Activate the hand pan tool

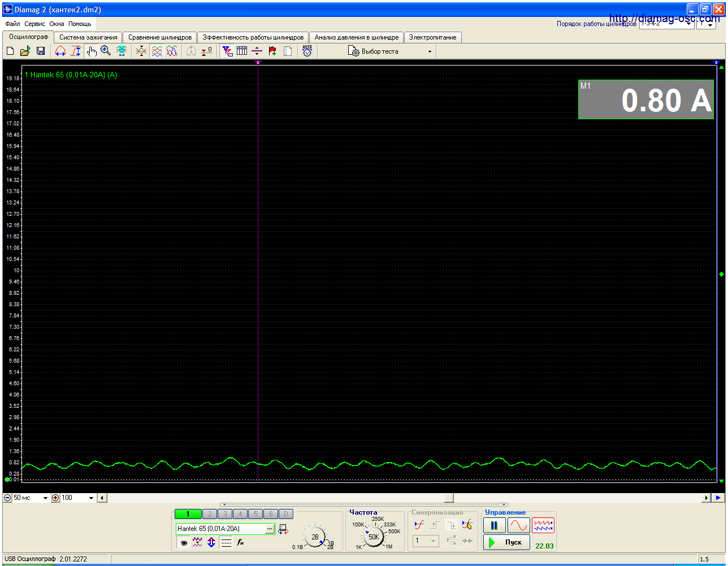point(92,51)
